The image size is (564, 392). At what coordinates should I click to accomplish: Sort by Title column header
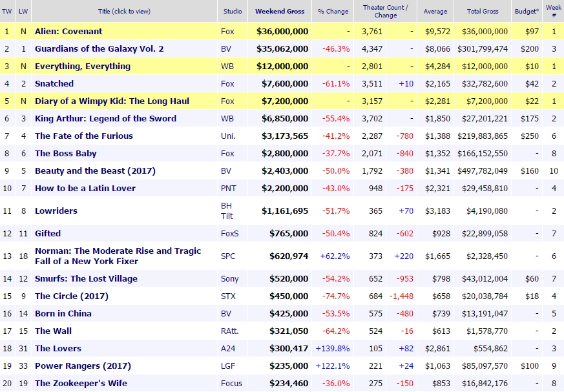[124, 11]
